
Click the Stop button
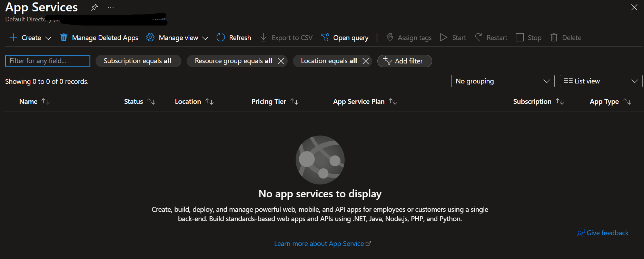point(528,38)
